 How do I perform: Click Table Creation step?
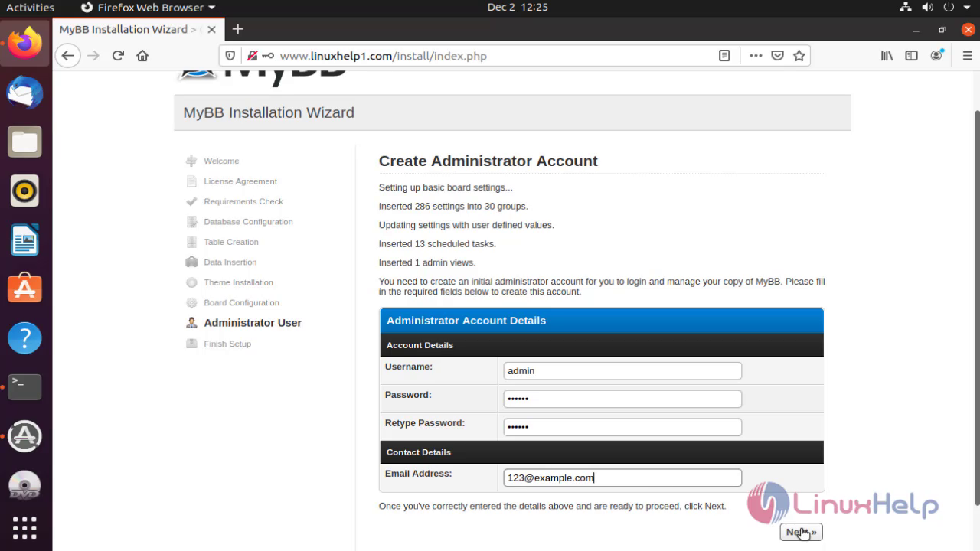(231, 242)
